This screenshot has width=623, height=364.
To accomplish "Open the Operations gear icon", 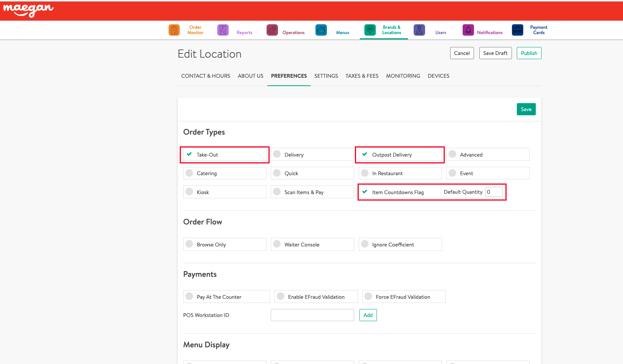I will coord(272,30).
